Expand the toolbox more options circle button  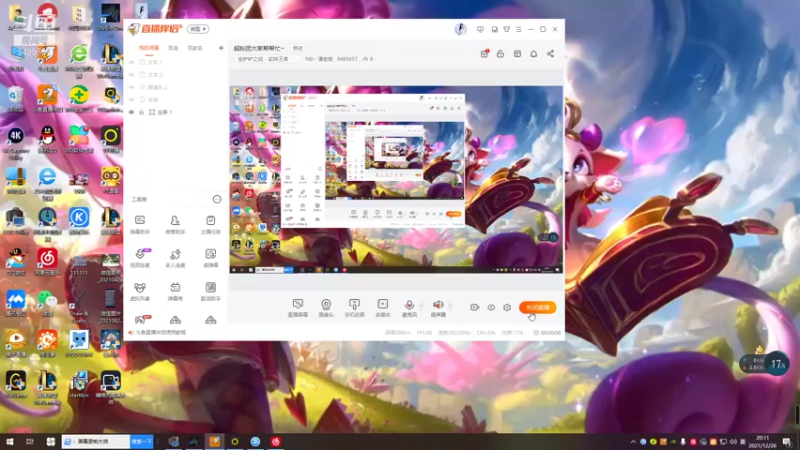click(217, 199)
